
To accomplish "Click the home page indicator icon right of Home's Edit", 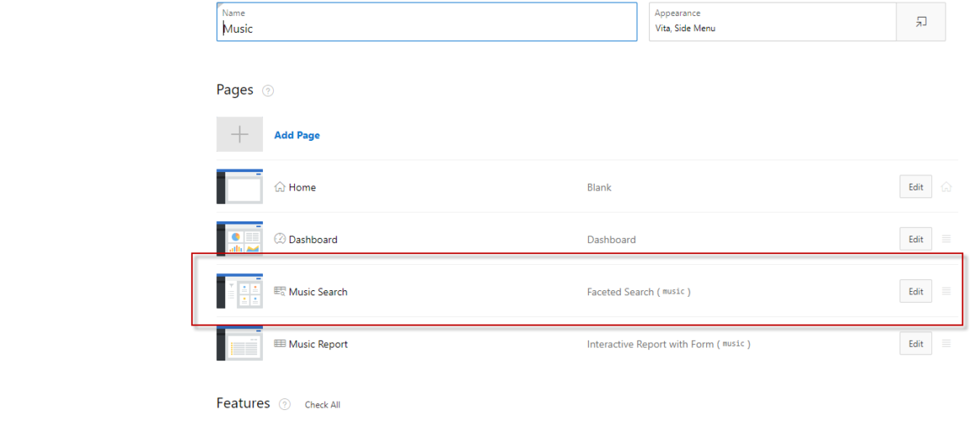I will pyautogui.click(x=946, y=187).
